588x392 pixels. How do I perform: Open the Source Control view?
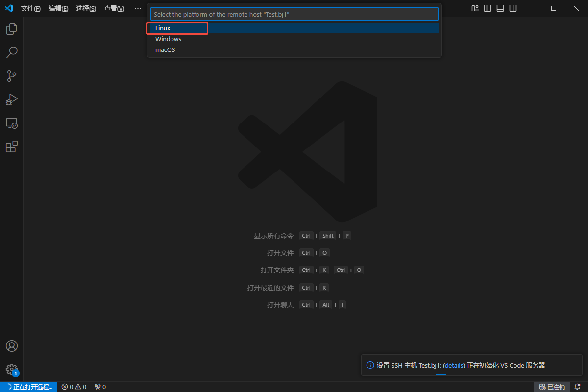(x=11, y=76)
